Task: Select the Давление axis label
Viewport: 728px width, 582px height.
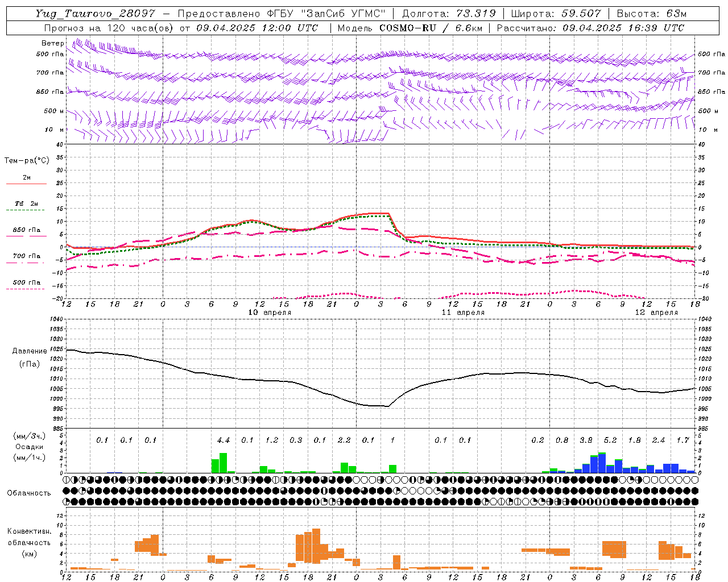Action: [30, 351]
